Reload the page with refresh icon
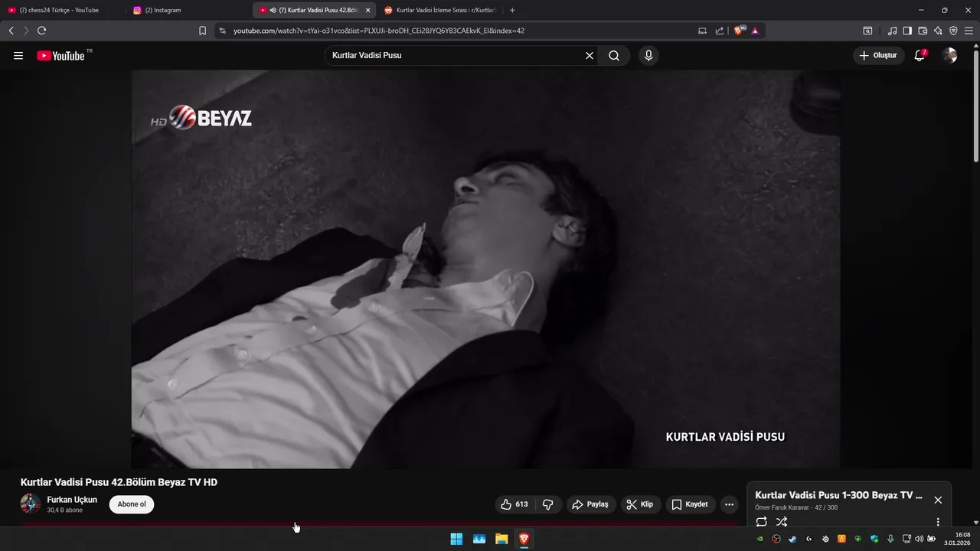Screen dimensions: 980x551 point(41,31)
